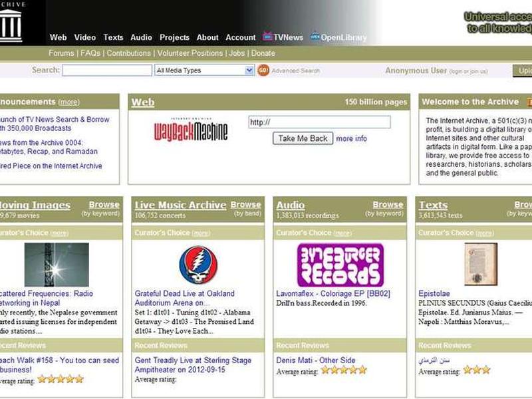The height and width of the screenshot is (399, 532).
Task: Open the Live Music Archive heading
Action: pyautogui.click(x=180, y=205)
